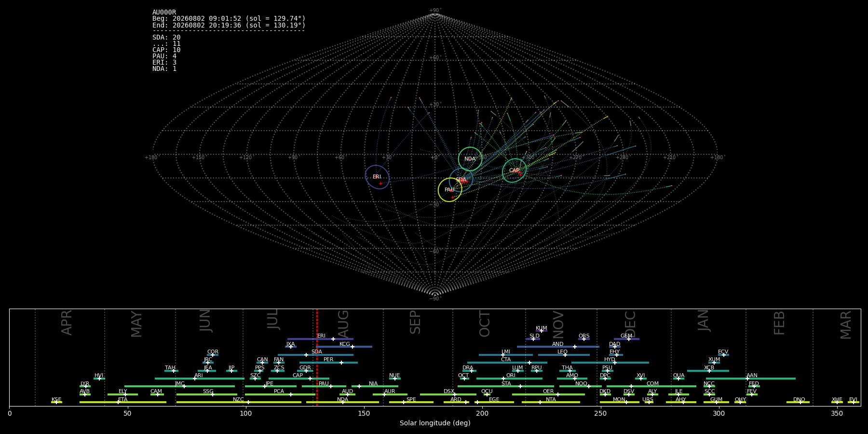Click the +90° north pole label
The width and height of the screenshot is (868, 434).
coord(435,10)
